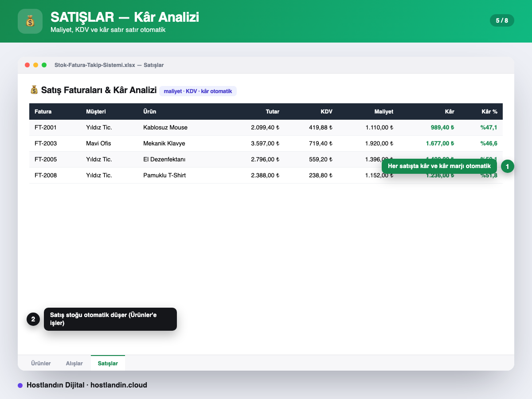This screenshot has height=399, width=532.
Task: Click the 1.920,00 ₺ cost cell
Action: [379, 144]
